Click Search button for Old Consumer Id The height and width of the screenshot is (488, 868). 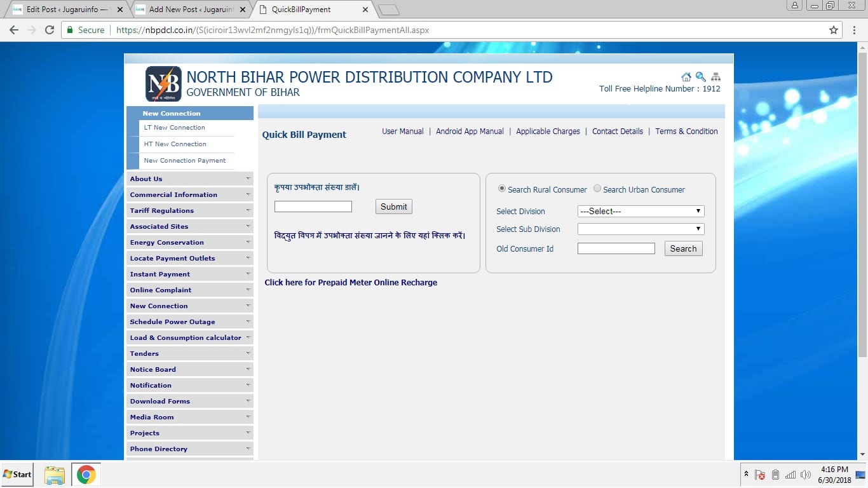pyautogui.click(x=683, y=248)
